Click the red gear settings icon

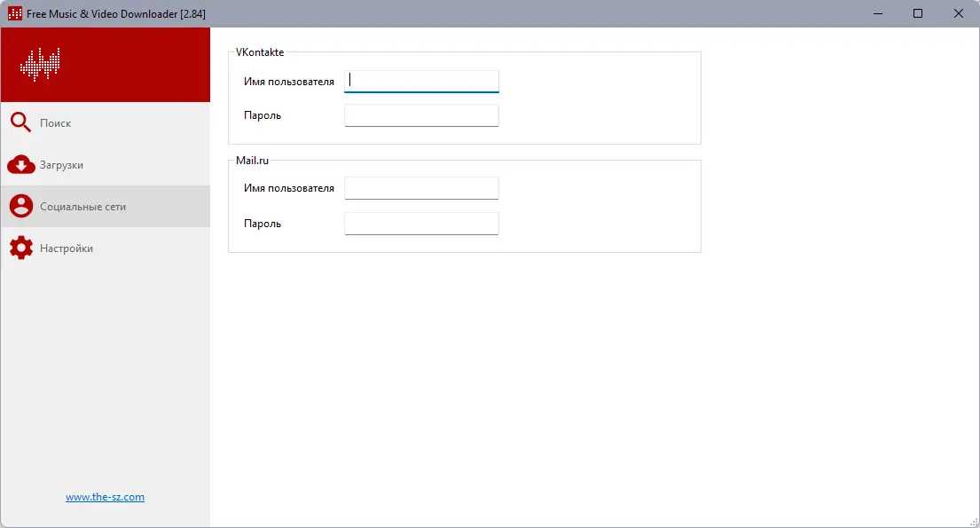pos(20,248)
